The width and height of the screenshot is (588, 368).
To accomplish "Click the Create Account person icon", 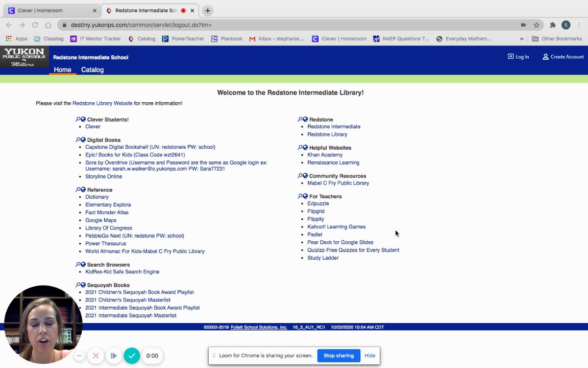I will [545, 57].
